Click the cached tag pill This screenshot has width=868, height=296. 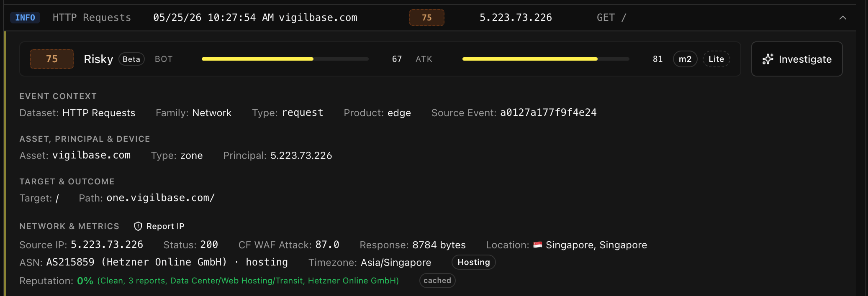[437, 281]
